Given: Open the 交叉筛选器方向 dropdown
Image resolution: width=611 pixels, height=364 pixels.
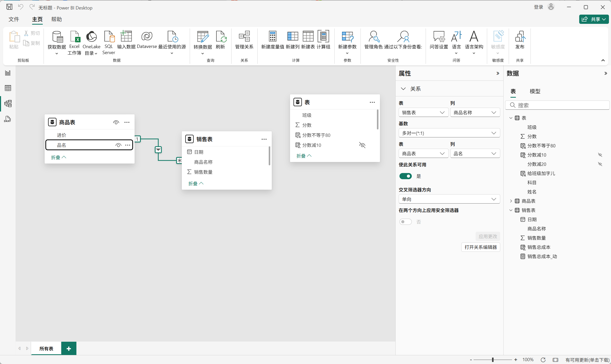Looking at the screenshot, I should [x=449, y=199].
